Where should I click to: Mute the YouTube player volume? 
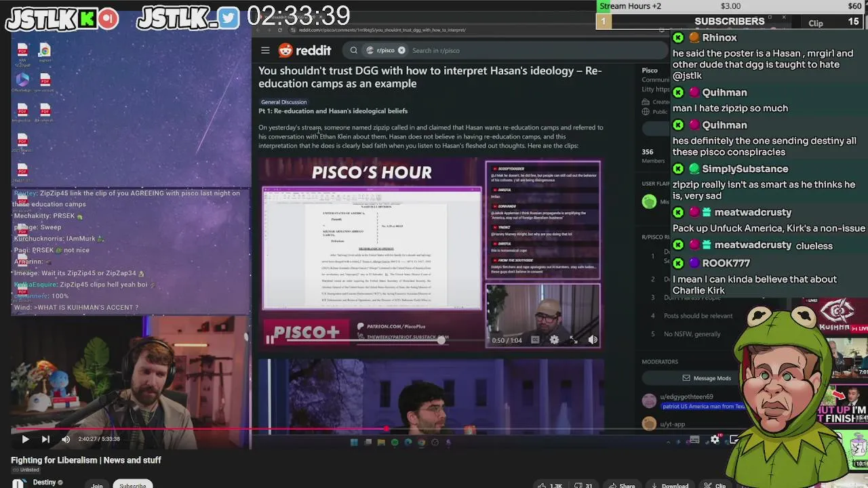pos(66,439)
